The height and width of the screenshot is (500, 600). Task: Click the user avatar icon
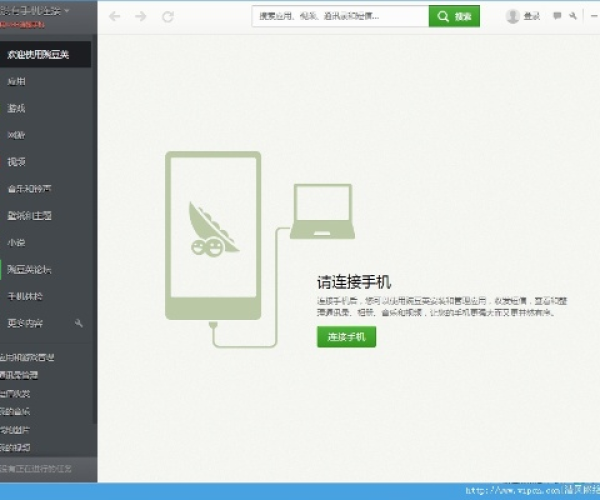pos(512,16)
